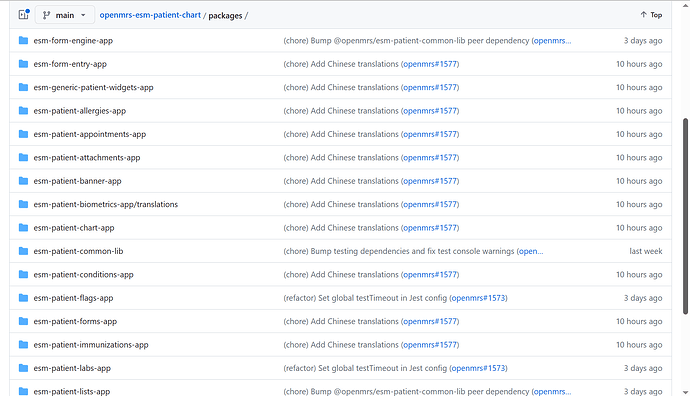Image resolution: width=690 pixels, height=396 pixels.
Task: Click folder icon for esm-patient-allergies-app
Action: [x=23, y=110]
